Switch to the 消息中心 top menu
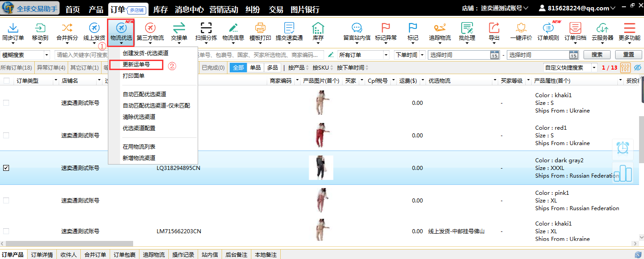644x259 pixels. click(x=189, y=9)
